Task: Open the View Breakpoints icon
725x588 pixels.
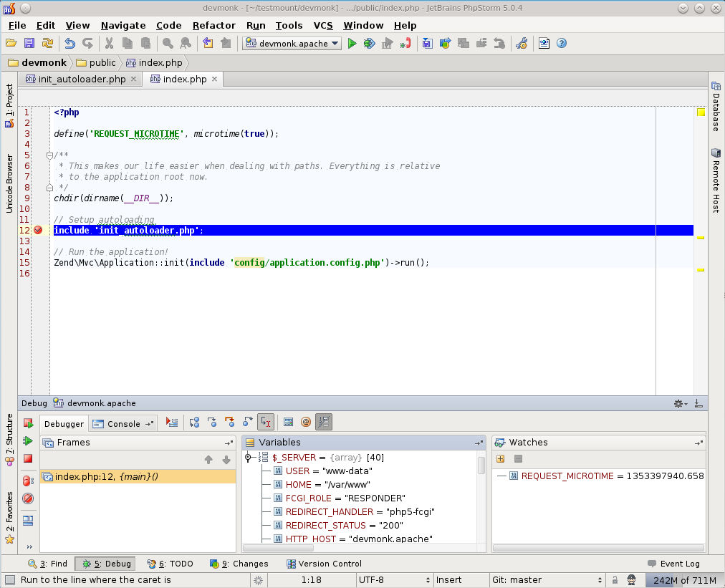Action: [x=28, y=481]
